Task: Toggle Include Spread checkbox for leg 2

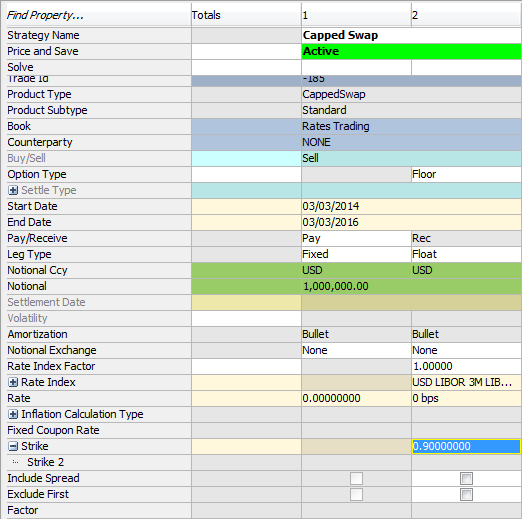Action: click(x=466, y=478)
